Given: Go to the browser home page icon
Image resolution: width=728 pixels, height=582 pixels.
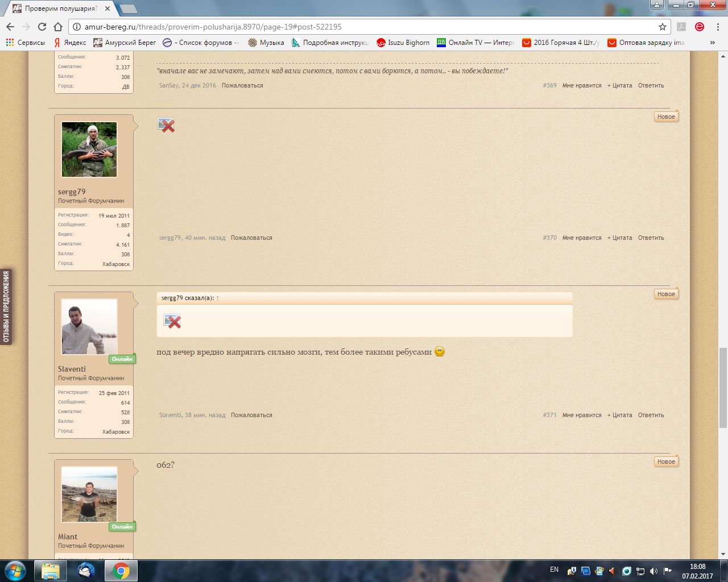Looking at the screenshot, I should pyautogui.click(x=57, y=27).
